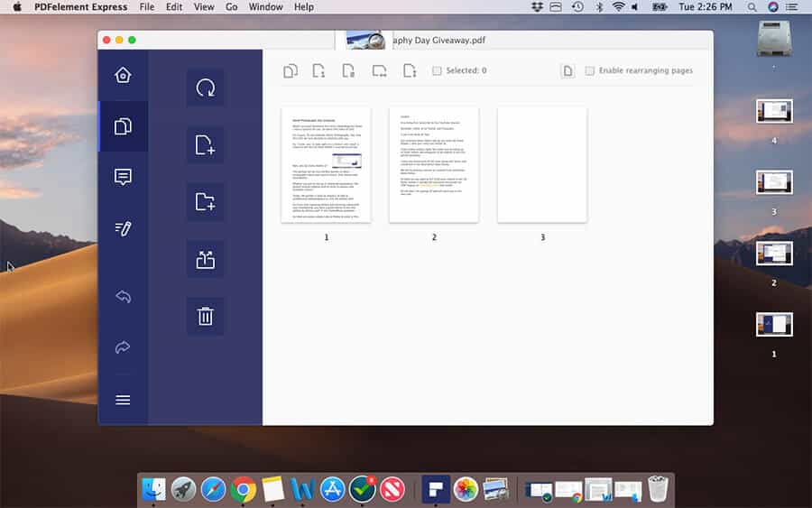Open the hamburger menu in sidebar
Screen dimensions: 812x508
(123, 400)
